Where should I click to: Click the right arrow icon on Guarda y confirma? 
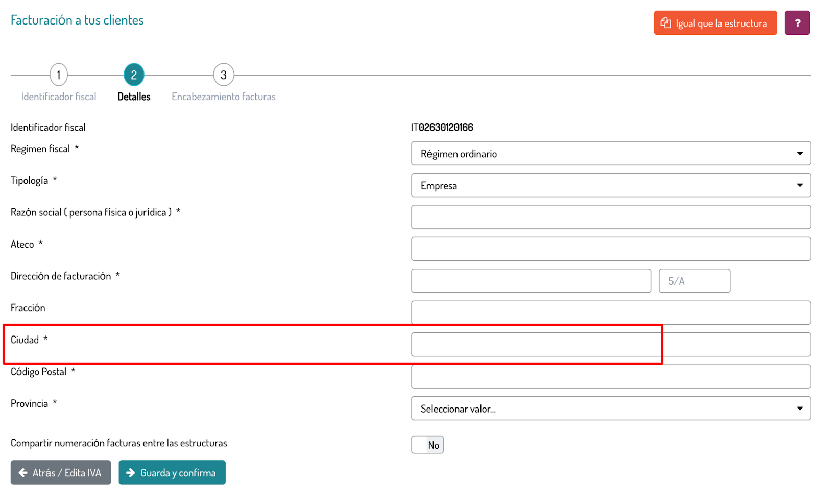[x=131, y=473]
